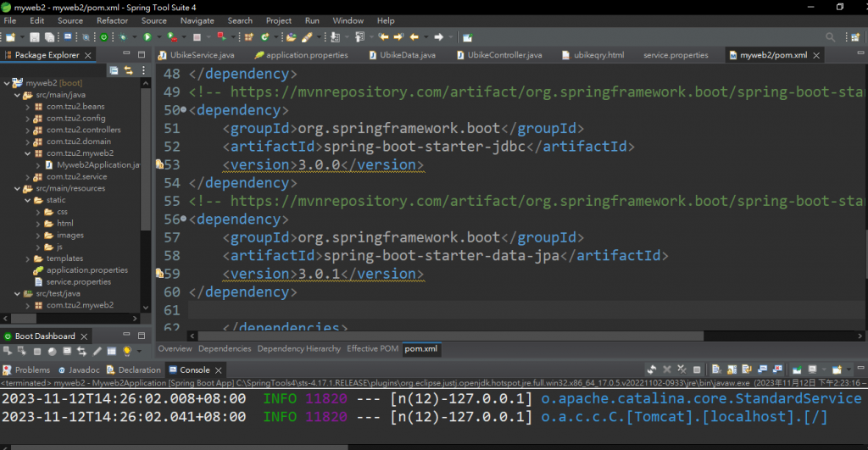Expand the com.tzu2.controllers package
The width and height of the screenshot is (868, 450).
[28, 130]
